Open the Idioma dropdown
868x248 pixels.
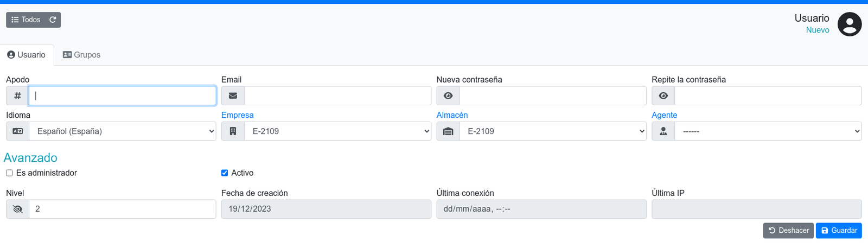[123, 131]
